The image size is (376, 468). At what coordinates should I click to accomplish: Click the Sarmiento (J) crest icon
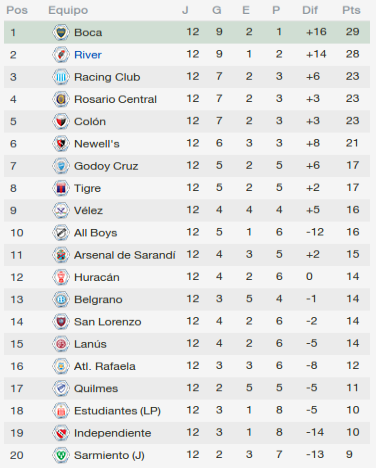pyautogui.click(x=61, y=455)
